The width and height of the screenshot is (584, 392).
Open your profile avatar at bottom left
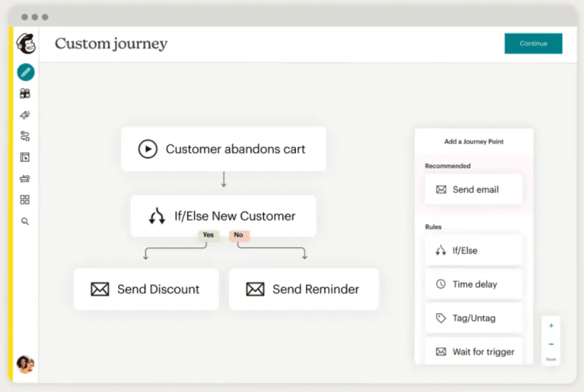point(25,364)
